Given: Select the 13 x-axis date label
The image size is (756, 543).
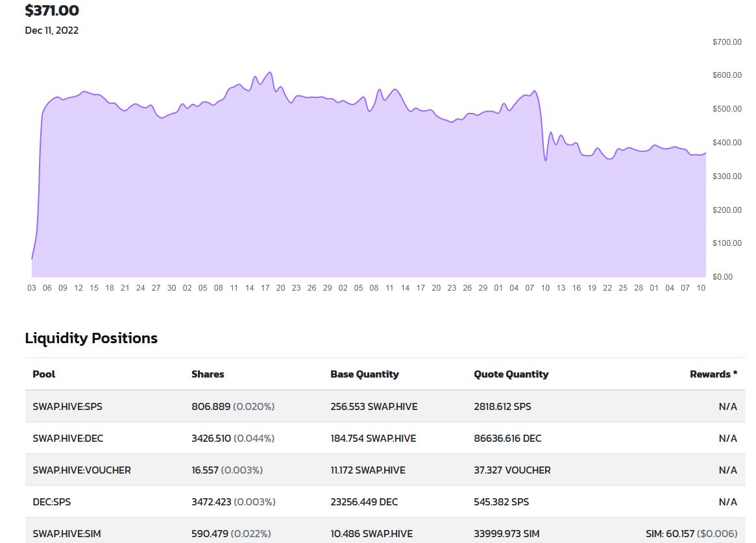Looking at the screenshot, I should click(x=561, y=288).
